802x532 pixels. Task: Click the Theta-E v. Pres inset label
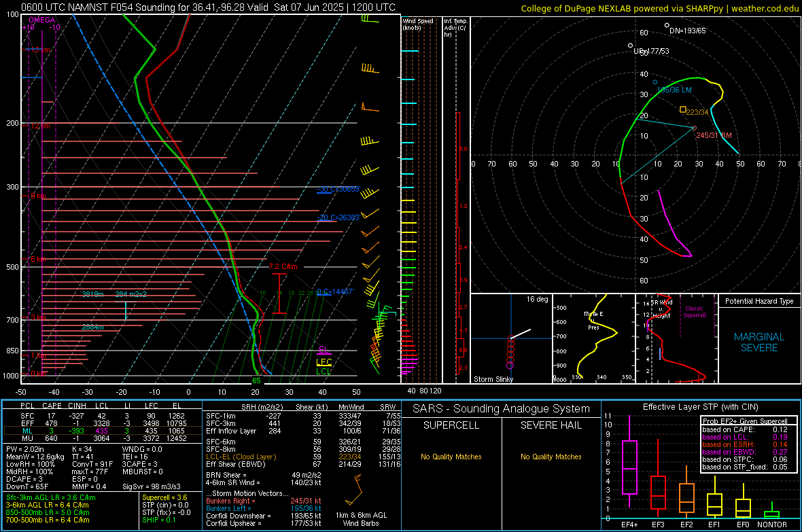(x=593, y=321)
